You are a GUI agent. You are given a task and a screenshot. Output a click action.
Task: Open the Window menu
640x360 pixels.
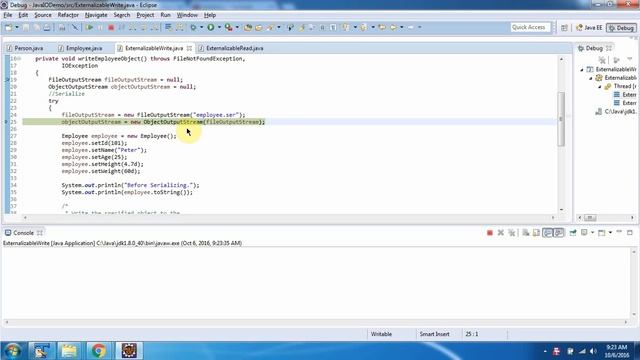tap(187, 15)
